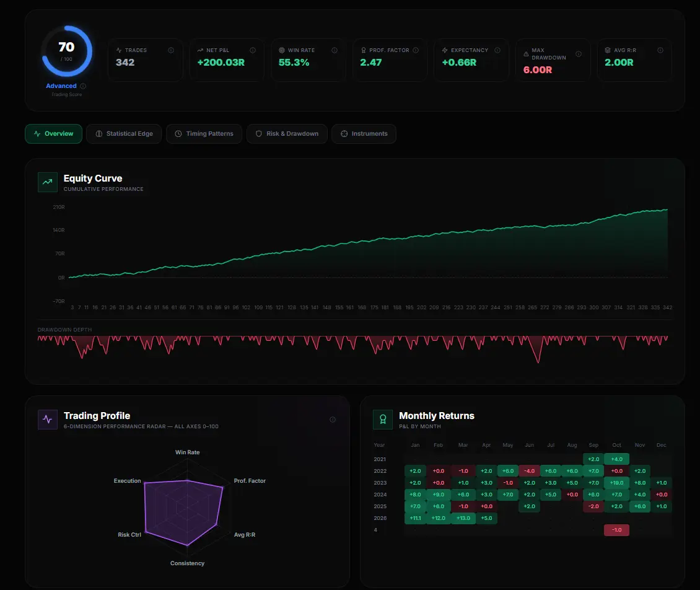Switch to the Instruments tab

pos(364,133)
